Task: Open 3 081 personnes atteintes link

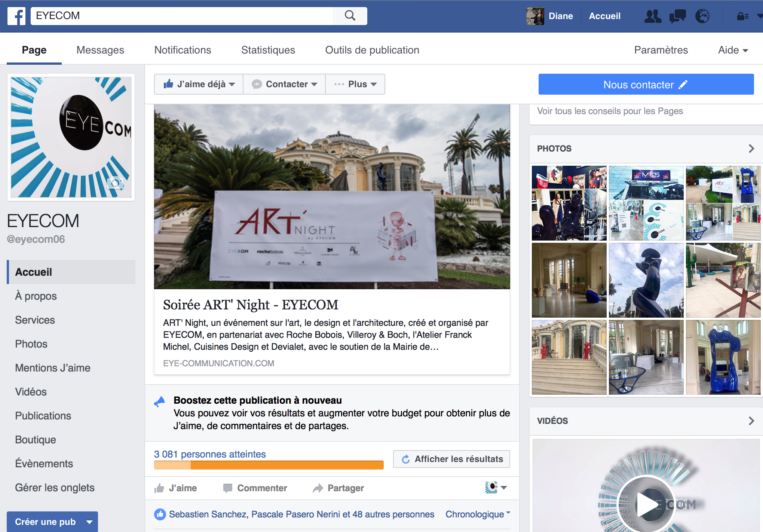Action: [x=210, y=454]
